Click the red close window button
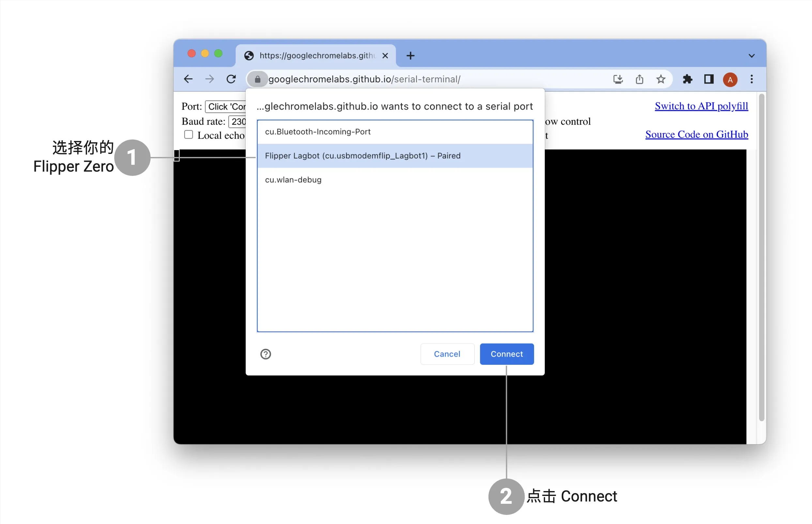The image size is (812, 524). [x=192, y=54]
